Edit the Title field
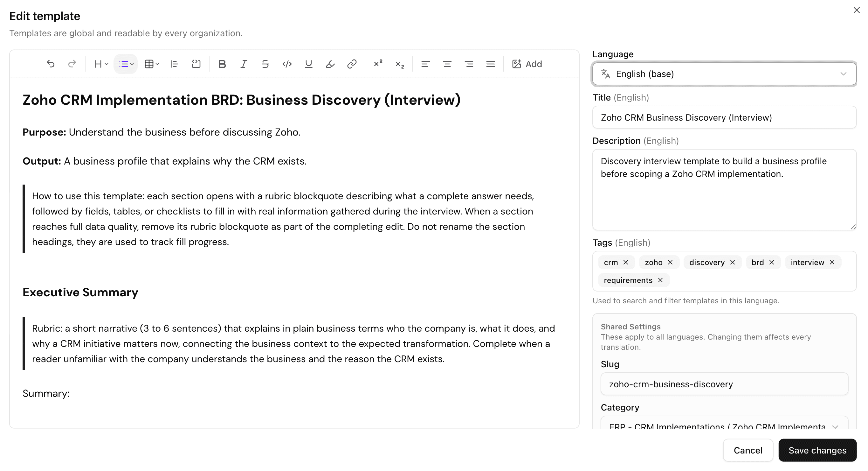868x471 pixels. (725, 117)
